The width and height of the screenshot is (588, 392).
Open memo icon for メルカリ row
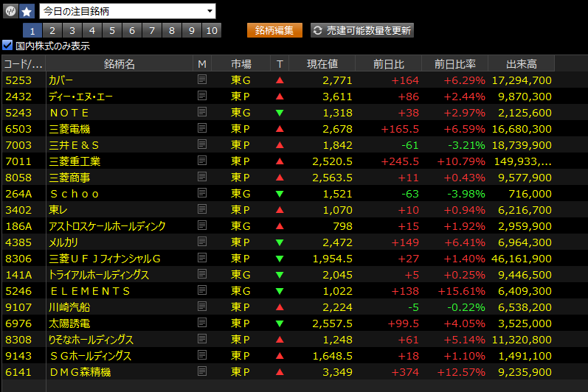coord(201,242)
